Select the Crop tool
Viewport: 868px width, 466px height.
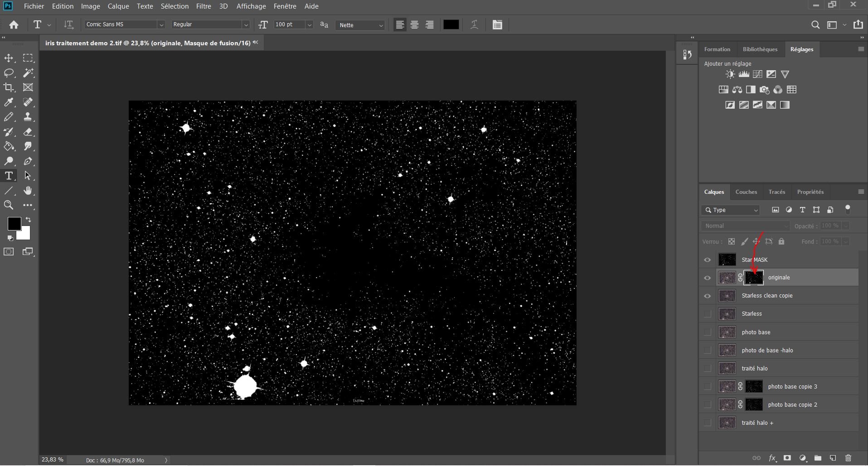pyautogui.click(x=9, y=87)
